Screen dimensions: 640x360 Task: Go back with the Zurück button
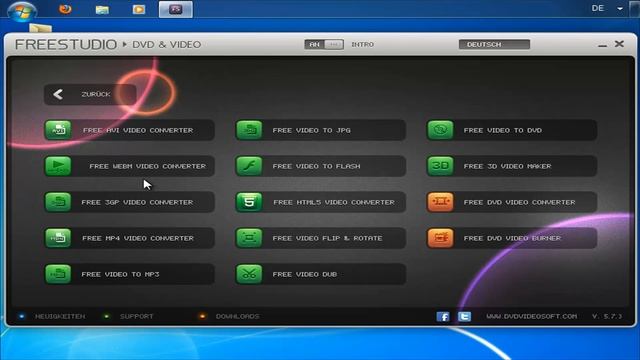(90, 94)
